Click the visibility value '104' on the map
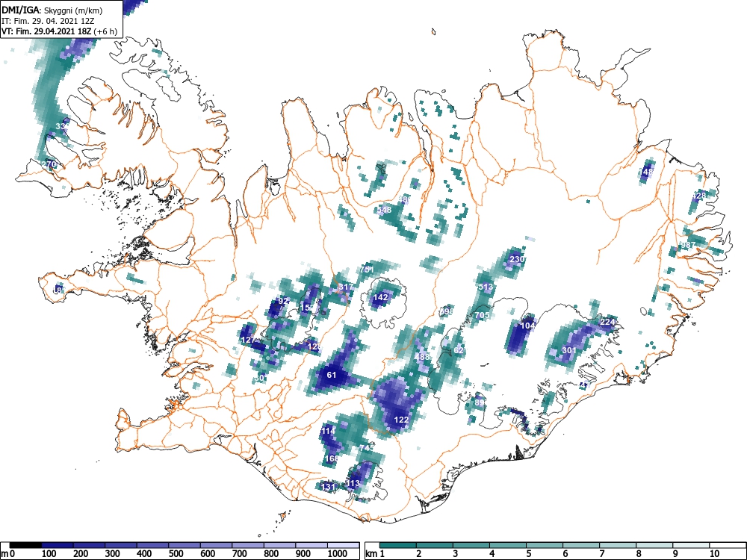Image resolution: width=747 pixels, height=560 pixels. [x=528, y=326]
